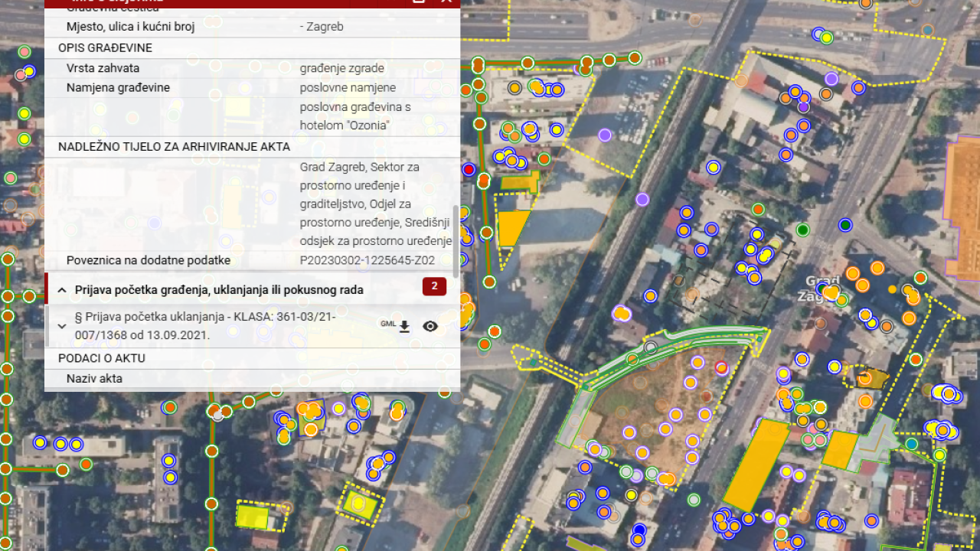This screenshot has width=980, height=551.
Task: Click the red count badge showing 2
Action: point(434,287)
